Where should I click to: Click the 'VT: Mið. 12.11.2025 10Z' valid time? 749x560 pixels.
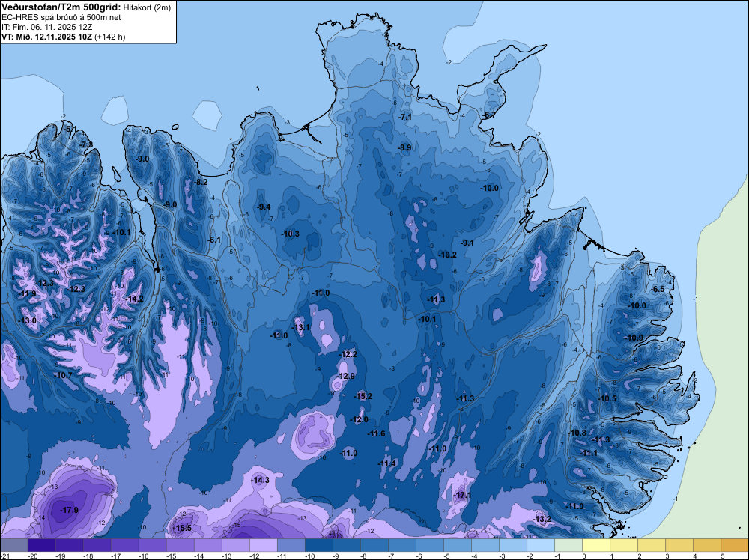[47, 37]
